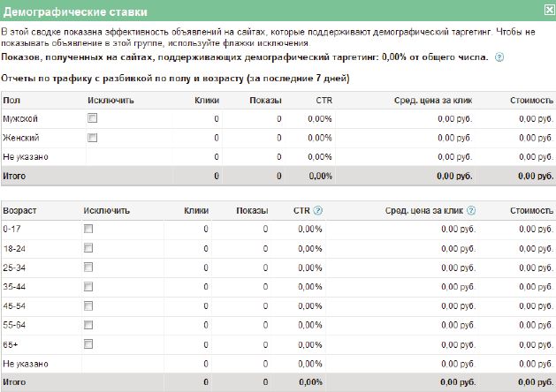The height and width of the screenshot is (392, 556).
Task: Check the exclude box for 25-34
Action: pos(88,268)
